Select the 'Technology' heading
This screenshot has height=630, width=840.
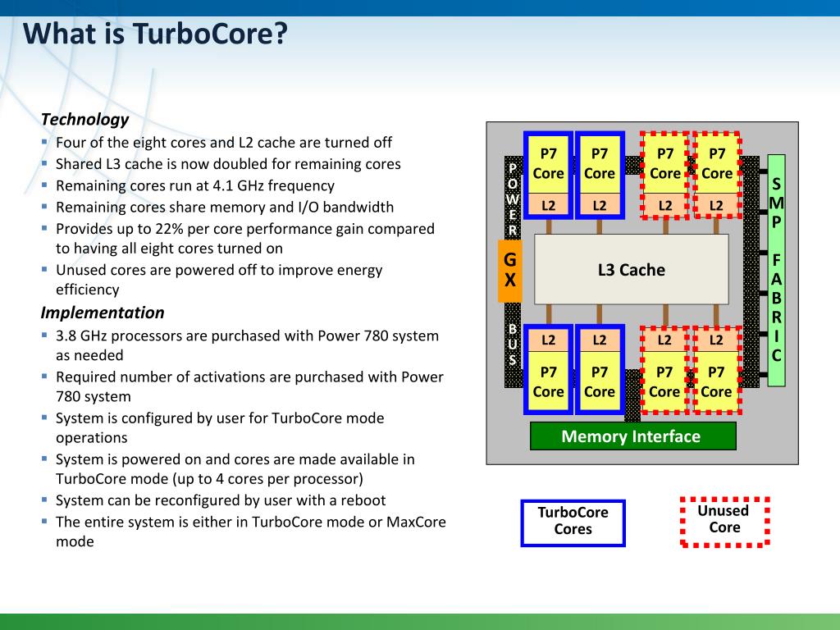coord(84,119)
